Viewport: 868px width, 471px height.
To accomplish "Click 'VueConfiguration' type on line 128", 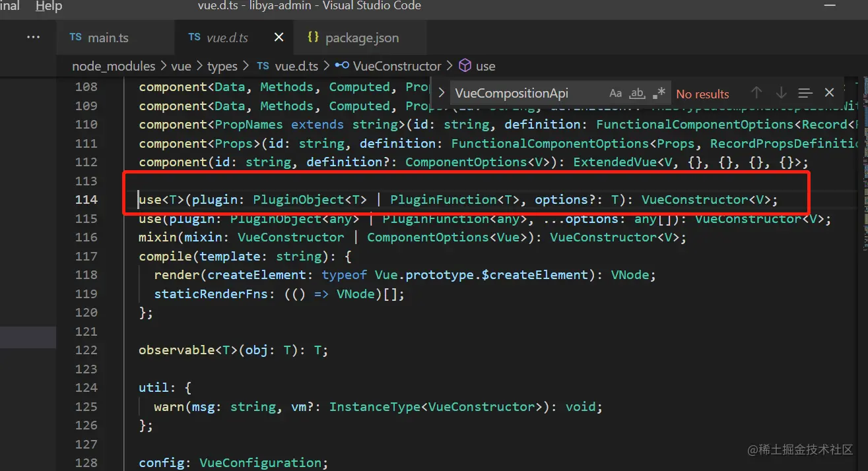I will tap(260, 462).
